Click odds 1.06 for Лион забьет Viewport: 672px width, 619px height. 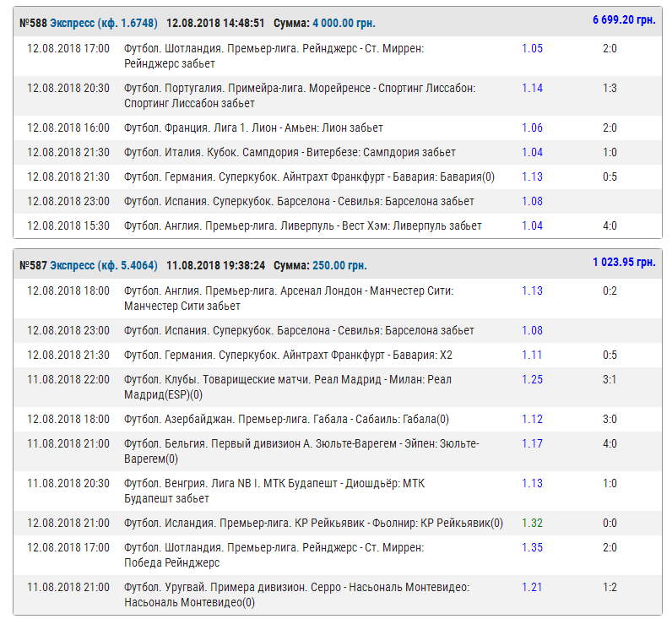tap(533, 128)
